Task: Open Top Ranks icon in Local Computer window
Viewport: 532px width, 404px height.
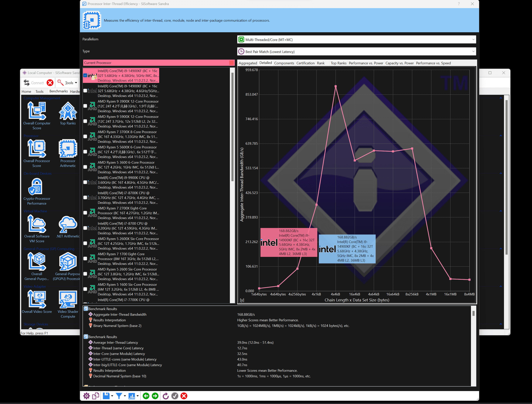Action: tap(68, 113)
